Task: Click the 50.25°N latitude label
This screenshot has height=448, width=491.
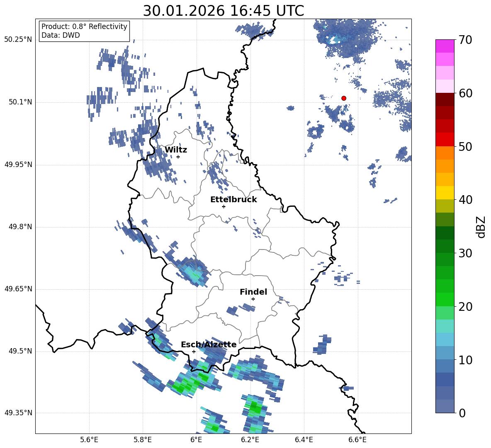Action: 18,40
